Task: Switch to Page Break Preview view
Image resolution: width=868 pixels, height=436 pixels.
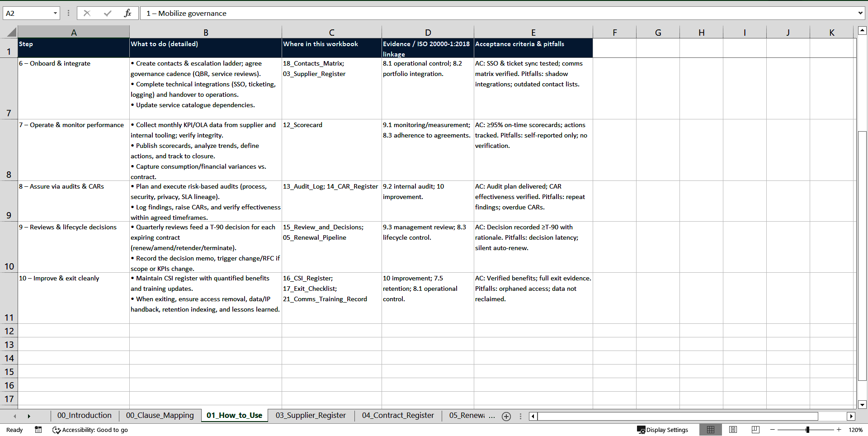Action: coord(755,430)
